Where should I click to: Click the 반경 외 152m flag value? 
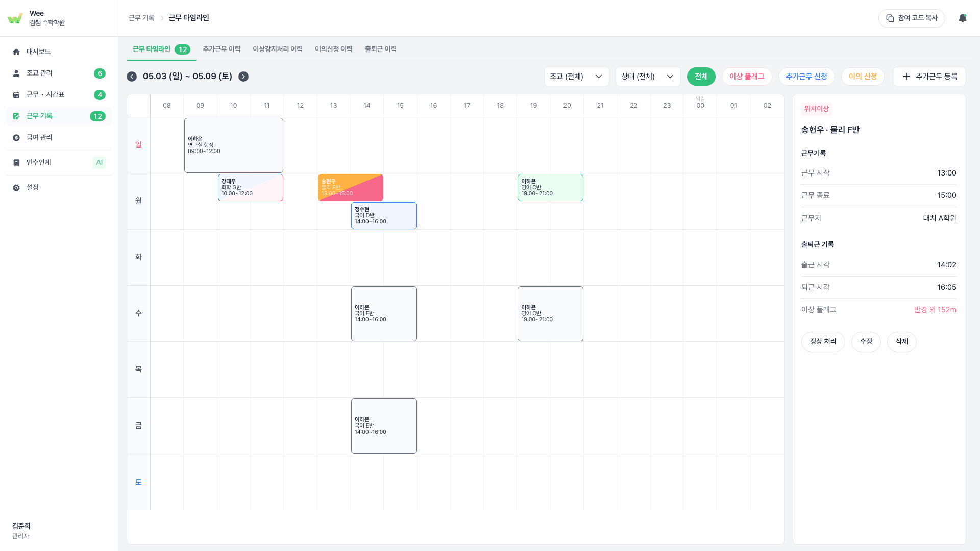pyautogui.click(x=935, y=310)
